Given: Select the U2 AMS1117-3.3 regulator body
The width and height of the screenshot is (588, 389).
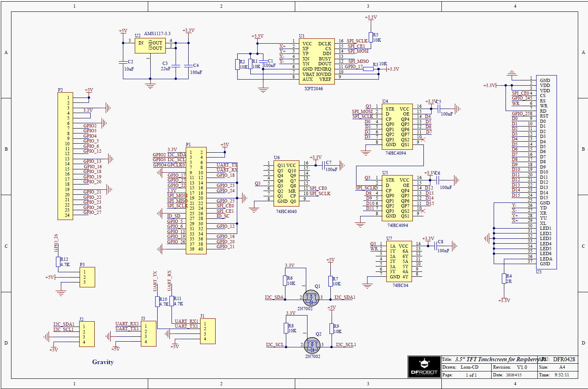Looking at the screenshot, I should (x=150, y=46).
